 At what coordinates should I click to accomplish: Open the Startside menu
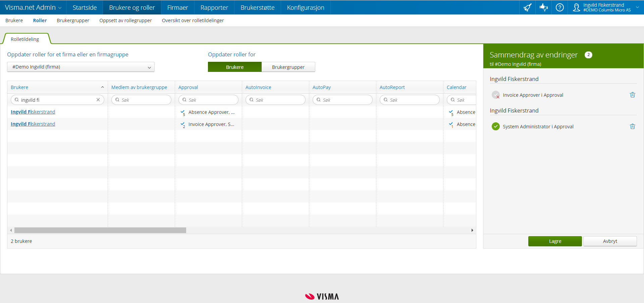[85, 7]
